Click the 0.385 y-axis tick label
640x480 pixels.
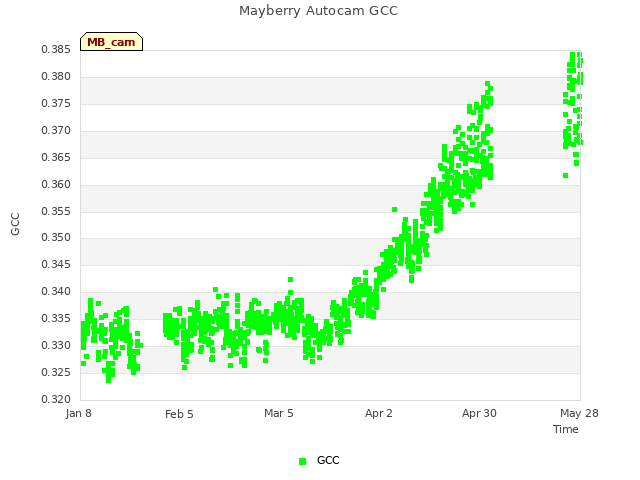click(x=56, y=49)
